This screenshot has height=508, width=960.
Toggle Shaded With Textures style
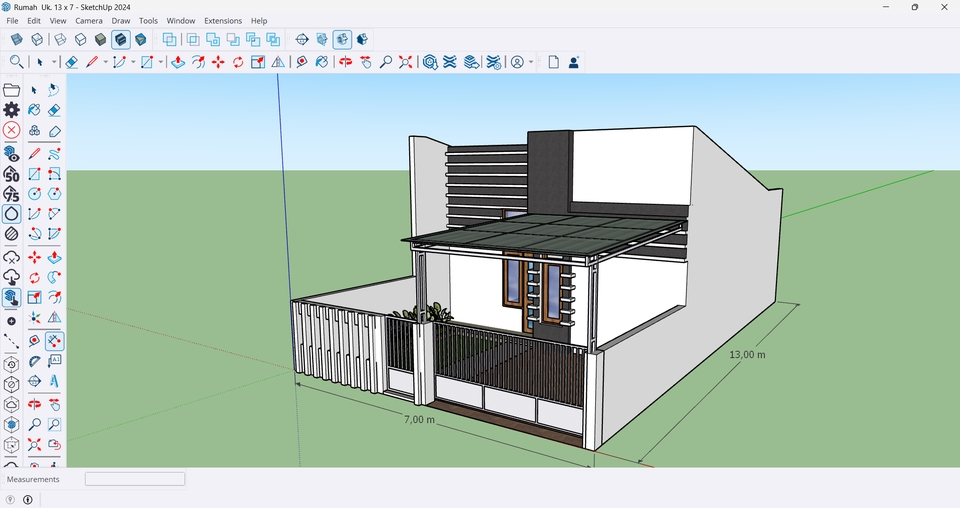pyautogui.click(x=121, y=40)
